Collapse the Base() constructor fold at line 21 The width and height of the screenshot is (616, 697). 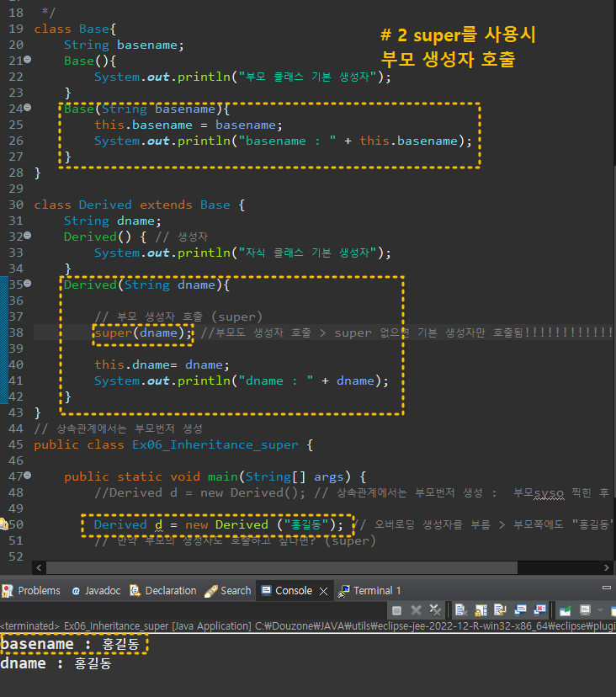click(x=28, y=59)
